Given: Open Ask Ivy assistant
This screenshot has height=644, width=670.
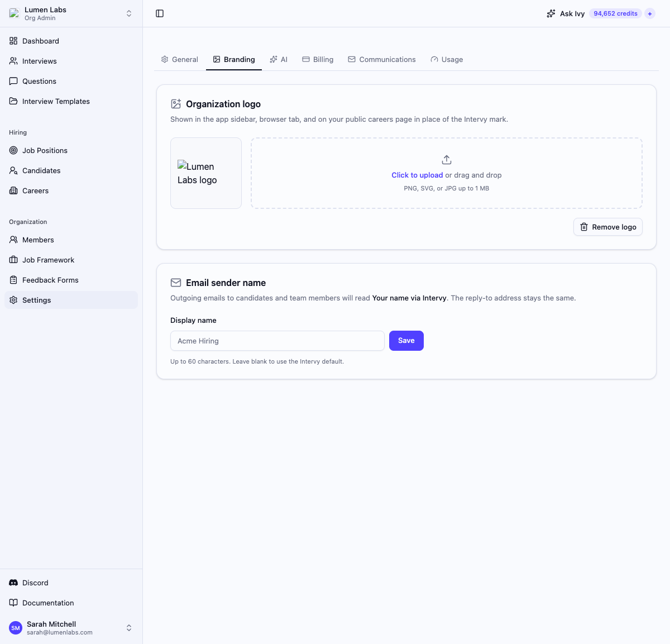Looking at the screenshot, I should 566,13.
